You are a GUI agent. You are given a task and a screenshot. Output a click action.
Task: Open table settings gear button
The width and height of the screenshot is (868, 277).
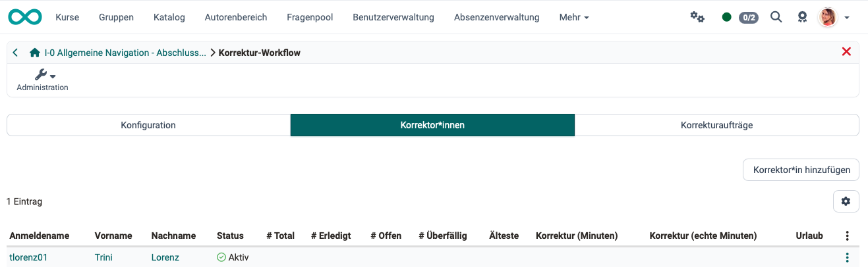(846, 201)
